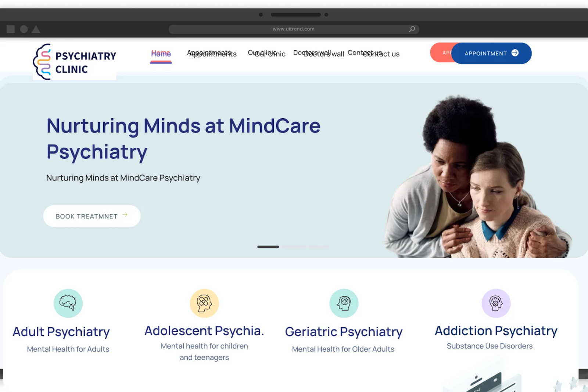
Task: Select the Adolescent Psychiatry head icon
Action: pos(204,303)
